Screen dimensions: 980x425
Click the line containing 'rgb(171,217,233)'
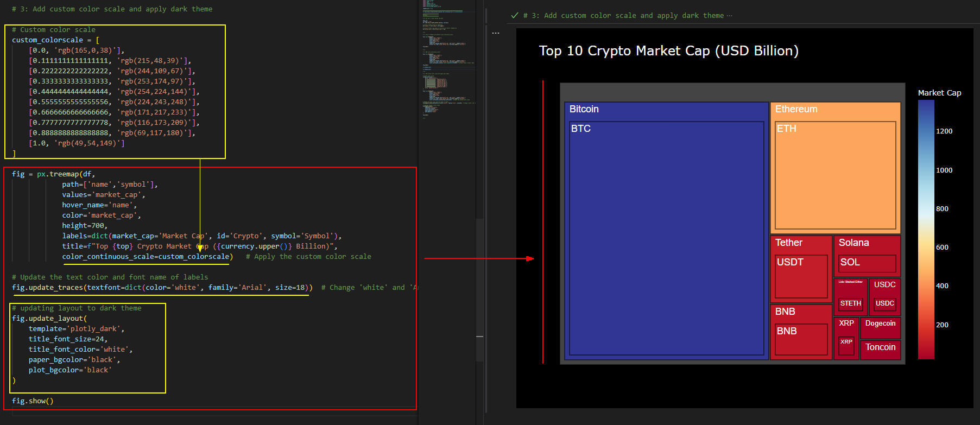(x=114, y=112)
